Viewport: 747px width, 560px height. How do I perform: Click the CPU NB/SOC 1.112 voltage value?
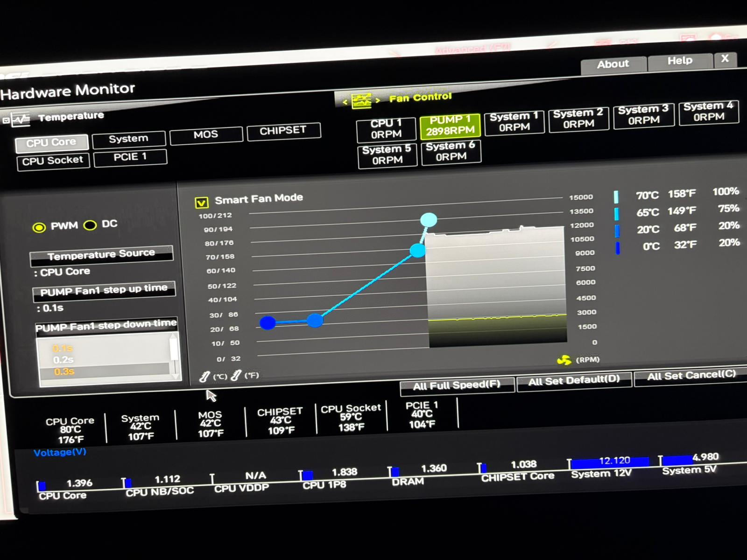[167, 479]
